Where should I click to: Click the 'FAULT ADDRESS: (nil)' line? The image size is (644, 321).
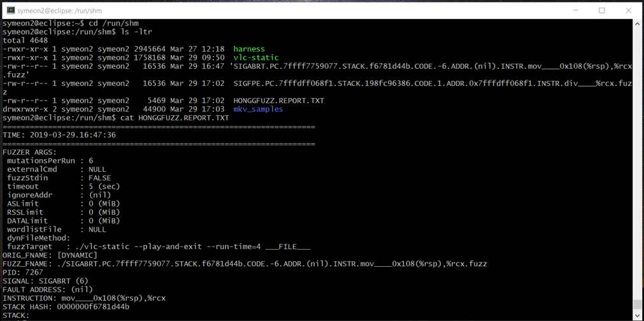point(48,290)
